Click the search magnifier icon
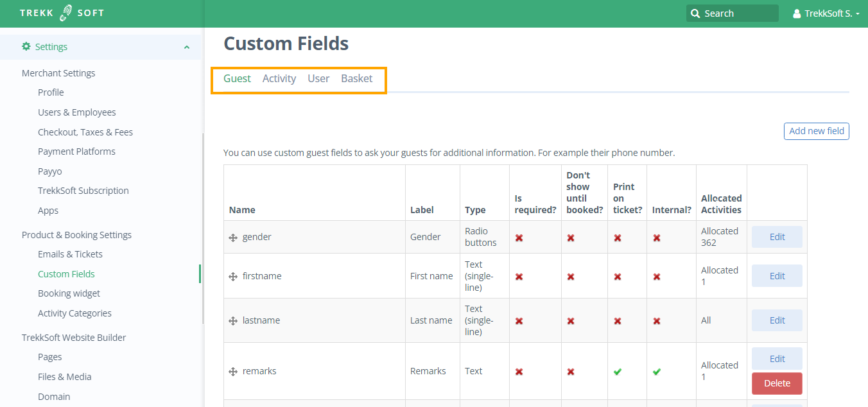Image resolution: width=868 pixels, height=407 pixels. [695, 13]
